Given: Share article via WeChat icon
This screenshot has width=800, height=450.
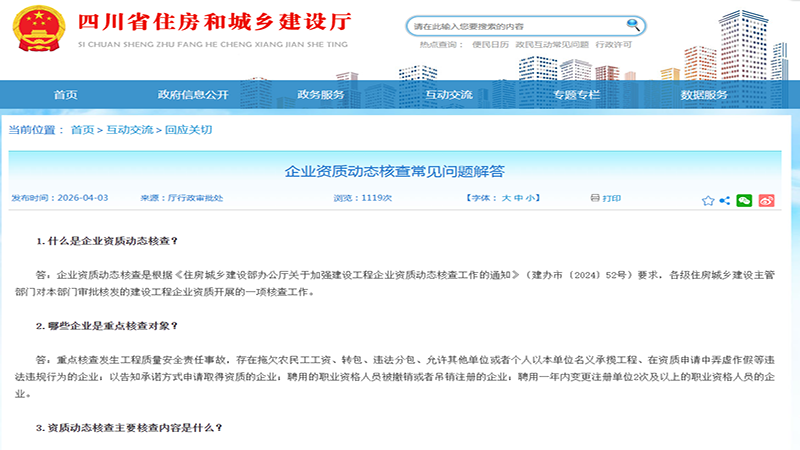Looking at the screenshot, I should [744, 200].
